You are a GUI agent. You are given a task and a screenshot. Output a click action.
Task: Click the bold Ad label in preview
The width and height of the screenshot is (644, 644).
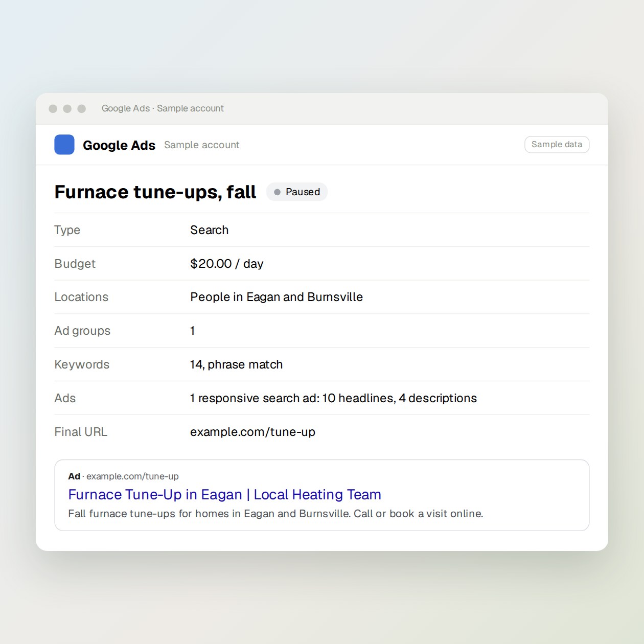(74, 476)
